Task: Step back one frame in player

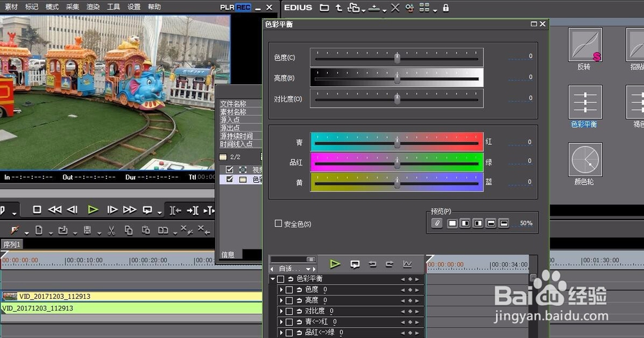Action: pos(72,210)
